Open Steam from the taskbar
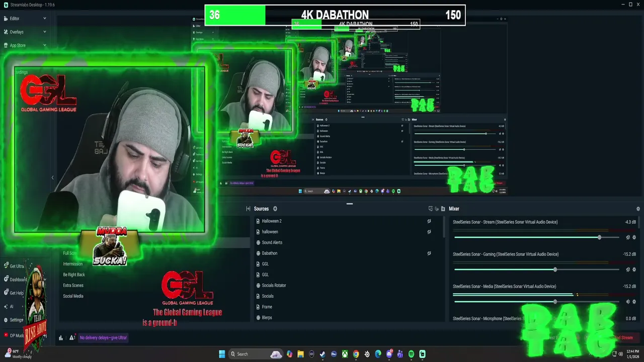The width and height of the screenshot is (644, 362). click(x=323, y=354)
